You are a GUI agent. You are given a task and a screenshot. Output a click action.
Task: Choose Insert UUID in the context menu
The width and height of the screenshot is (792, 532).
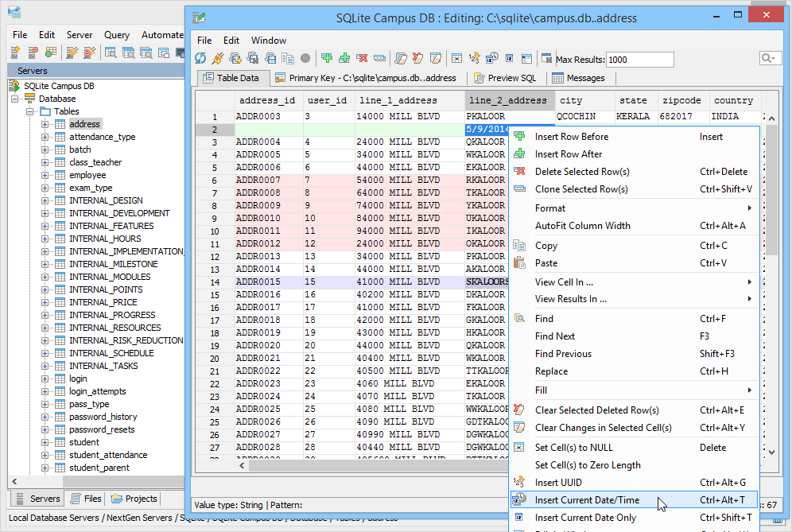634,483
